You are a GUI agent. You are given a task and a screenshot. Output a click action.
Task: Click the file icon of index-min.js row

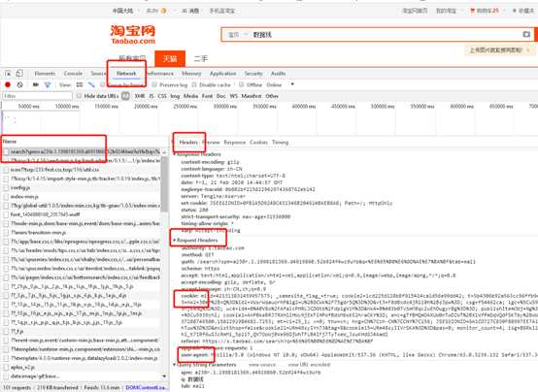coord(6,197)
